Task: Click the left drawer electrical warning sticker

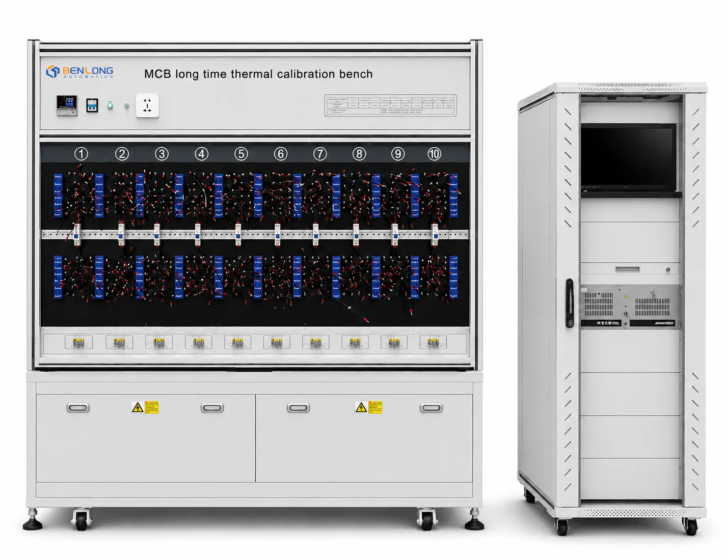Action: click(145, 407)
